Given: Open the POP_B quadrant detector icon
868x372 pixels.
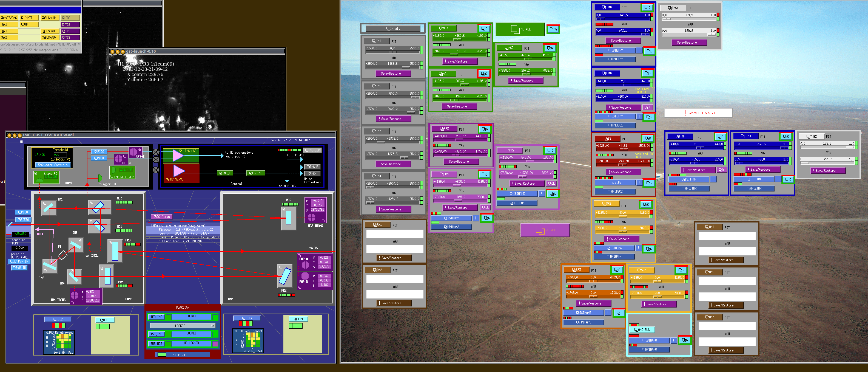Looking at the screenshot, I should click(x=304, y=276).
